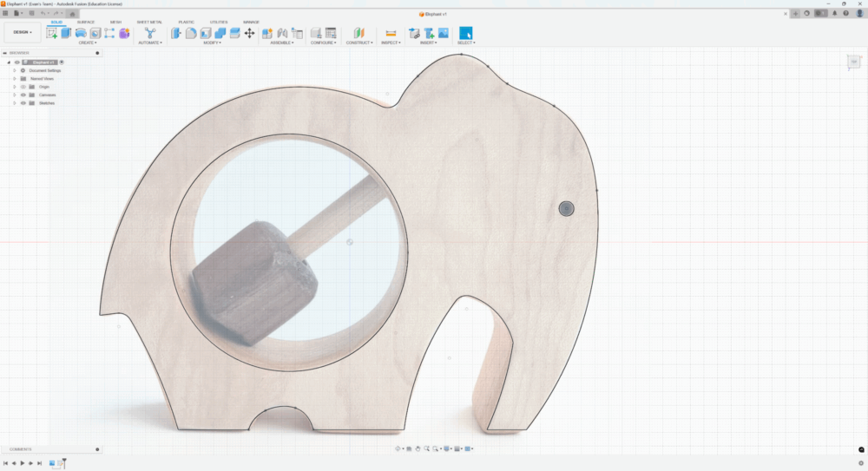This screenshot has width=868, height=471.
Task: Select the Fillet tool in Modify group
Action: pyautogui.click(x=191, y=33)
